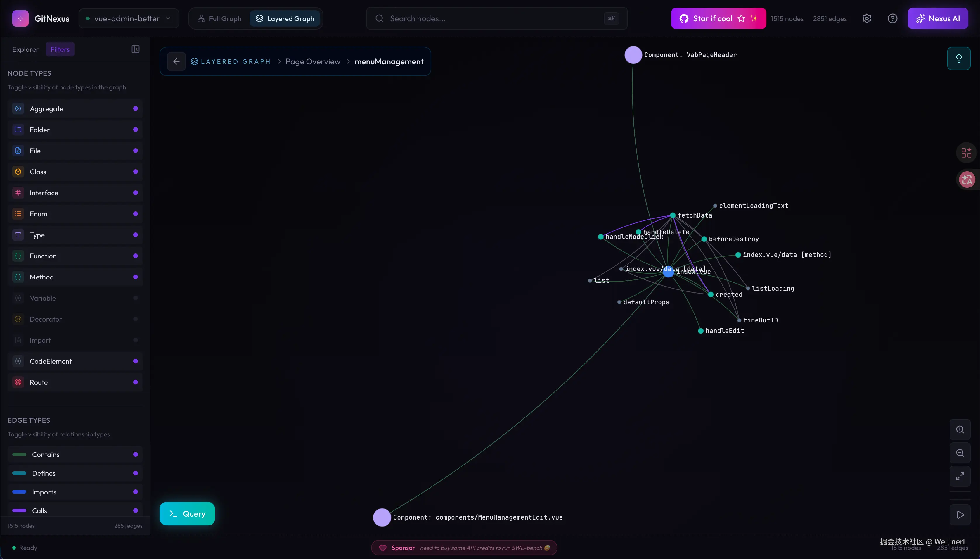Screen dimensions: 980x559
Task: Navigate to Page Overview breadcrumb
Action: (313, 61)
